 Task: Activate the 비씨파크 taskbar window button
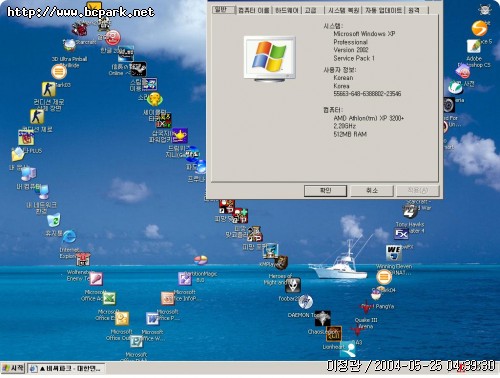pos(66,369)
